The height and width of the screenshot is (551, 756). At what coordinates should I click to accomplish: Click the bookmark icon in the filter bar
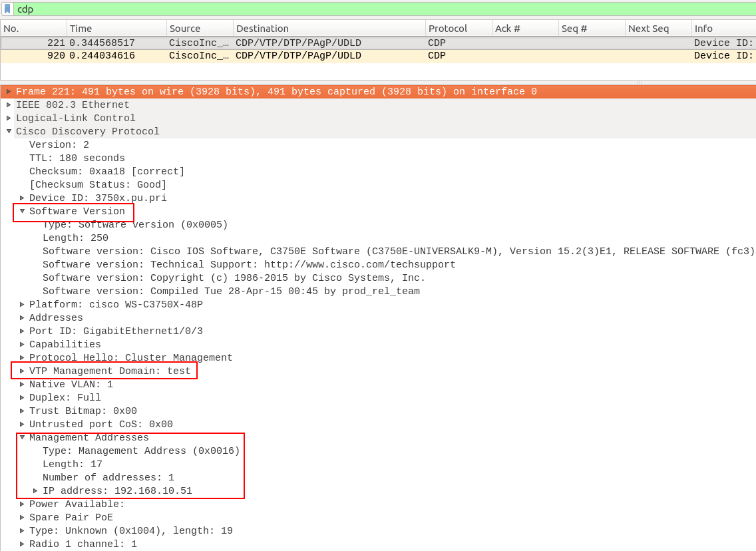click(x=7, y=9)
